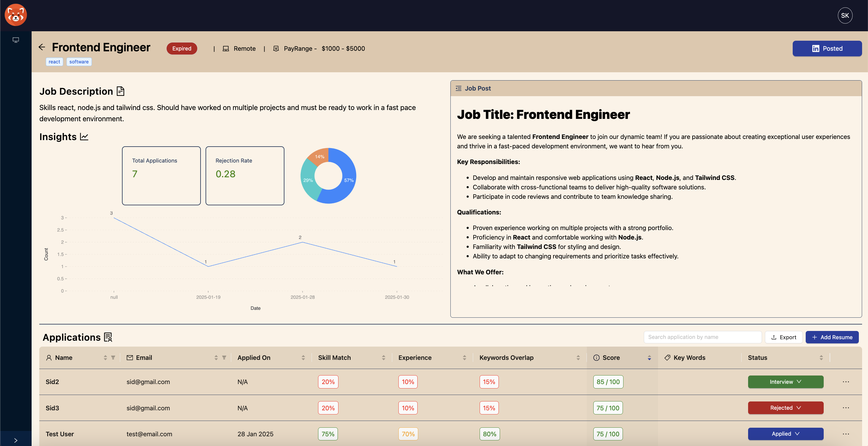The height and width of the screenshot is (446, 868).
Task: Open more options for Sid2 row
Action: tap(846, 382)
